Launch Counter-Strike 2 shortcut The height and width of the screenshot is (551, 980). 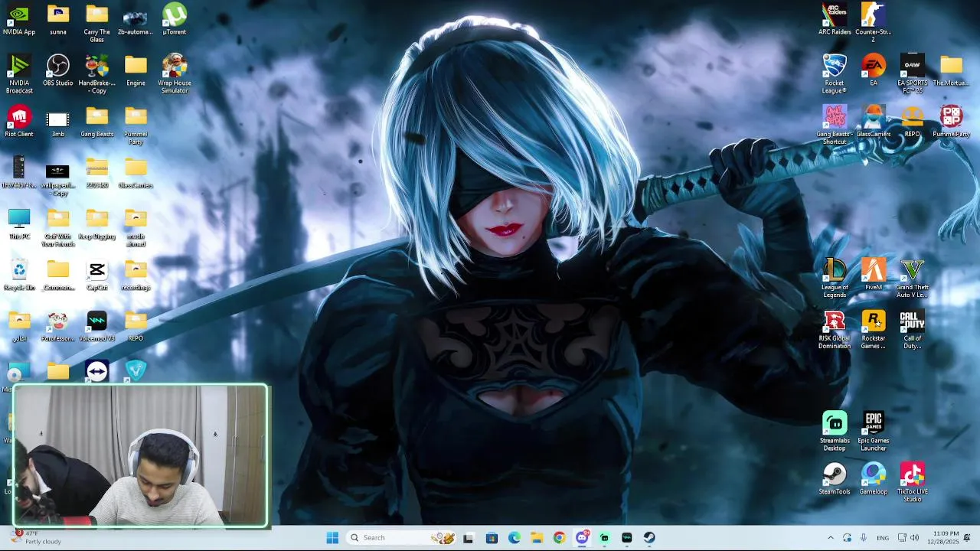pos(874,24)
